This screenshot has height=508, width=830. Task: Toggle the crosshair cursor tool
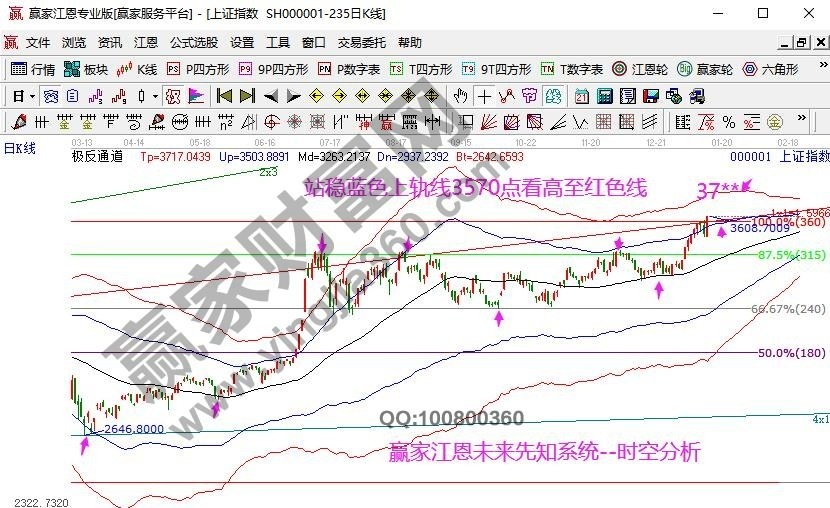coord(485,96)
